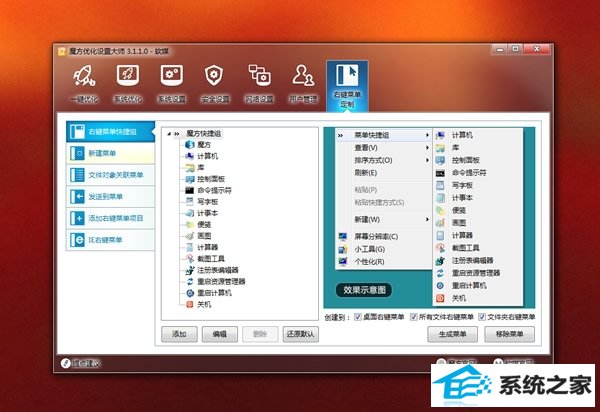Select the 魔方 globe icon in tree

pos(190,145)
